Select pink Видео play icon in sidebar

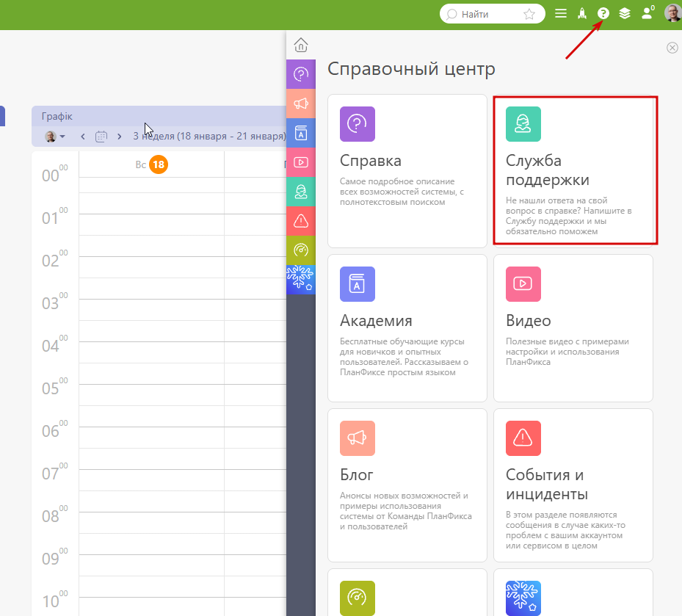[x=300, y=162]
